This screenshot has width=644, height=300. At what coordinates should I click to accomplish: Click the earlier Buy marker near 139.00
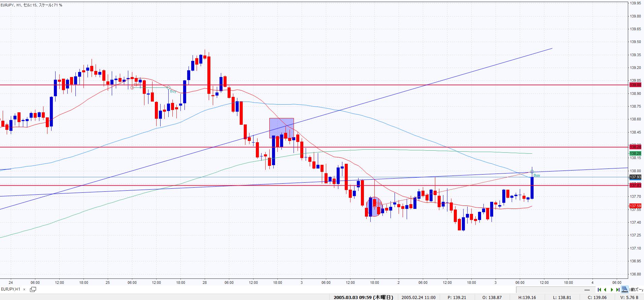point(169,88)
